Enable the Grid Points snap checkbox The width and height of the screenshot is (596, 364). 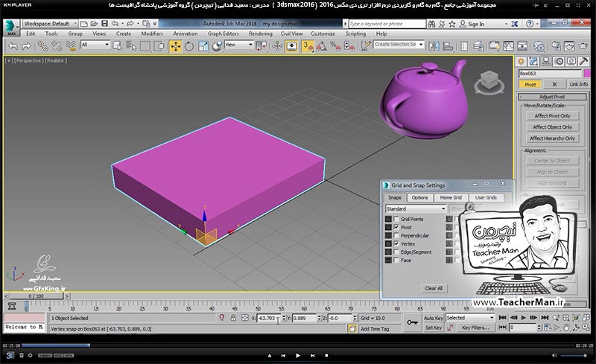click(x=396, y=219)
